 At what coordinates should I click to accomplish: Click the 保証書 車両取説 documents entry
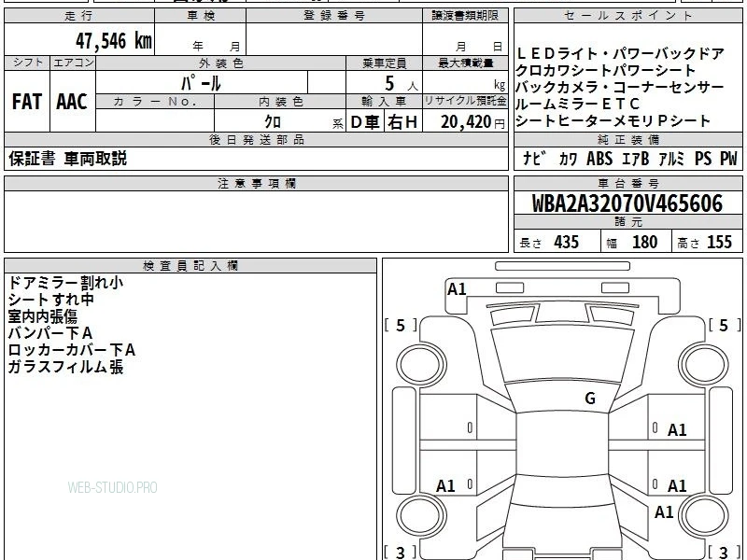67,158
